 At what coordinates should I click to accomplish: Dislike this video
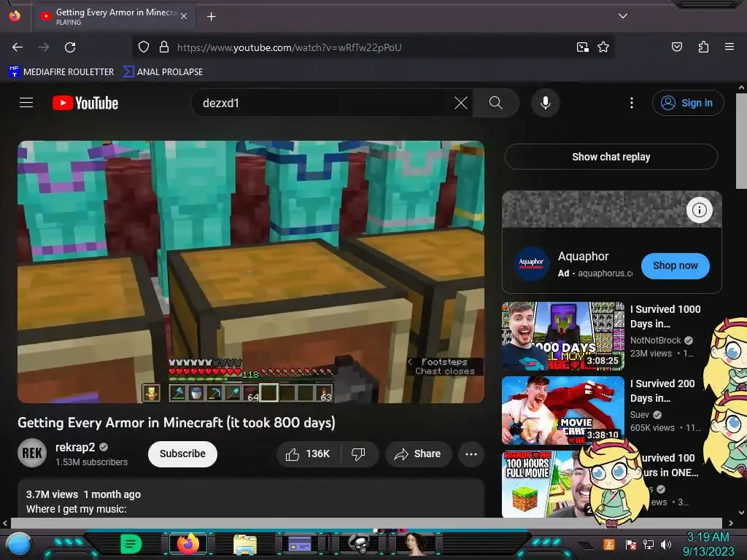[358, 454]
